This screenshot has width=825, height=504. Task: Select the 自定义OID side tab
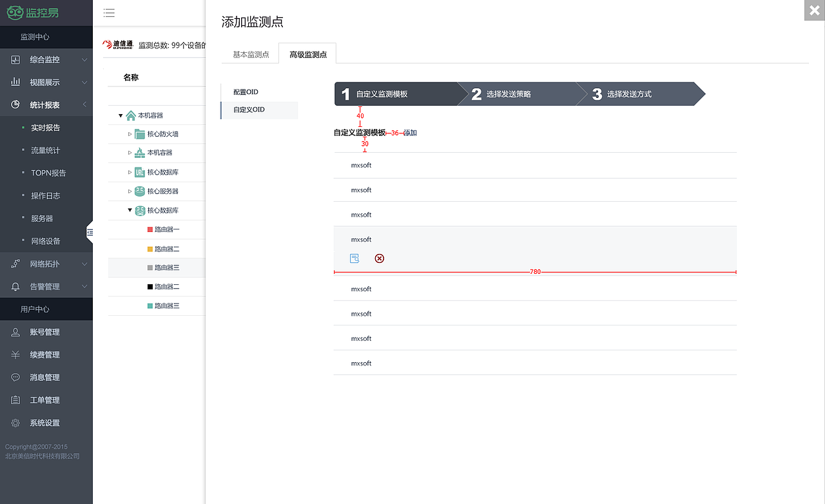[x=259, y=110]
